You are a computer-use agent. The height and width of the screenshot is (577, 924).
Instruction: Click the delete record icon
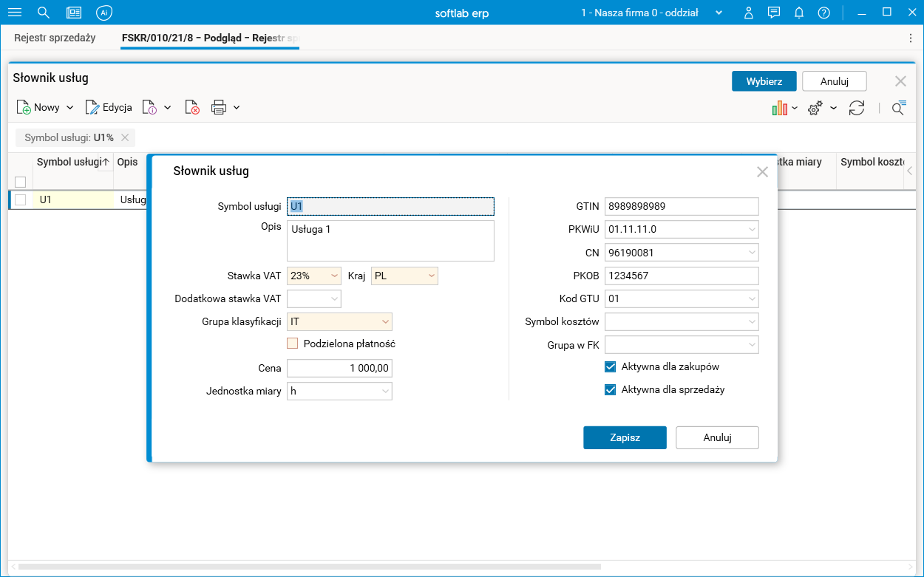(x=192, y=108)
